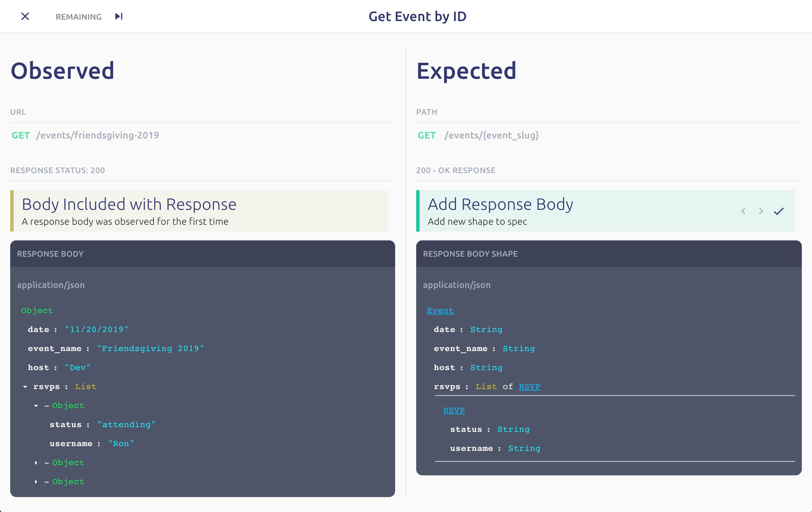Go to previous suggestion chevron

tap(743, 211)
